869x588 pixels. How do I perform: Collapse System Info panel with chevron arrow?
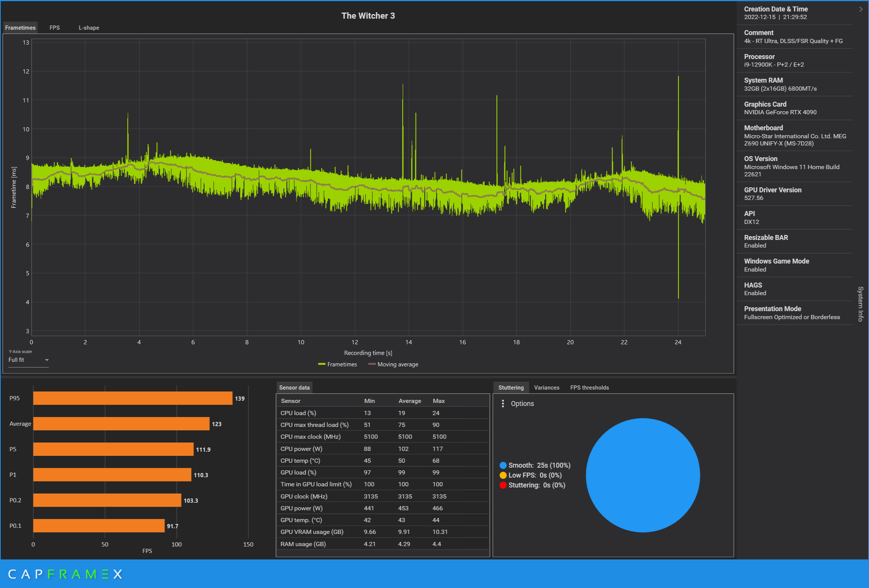[861, 9]
